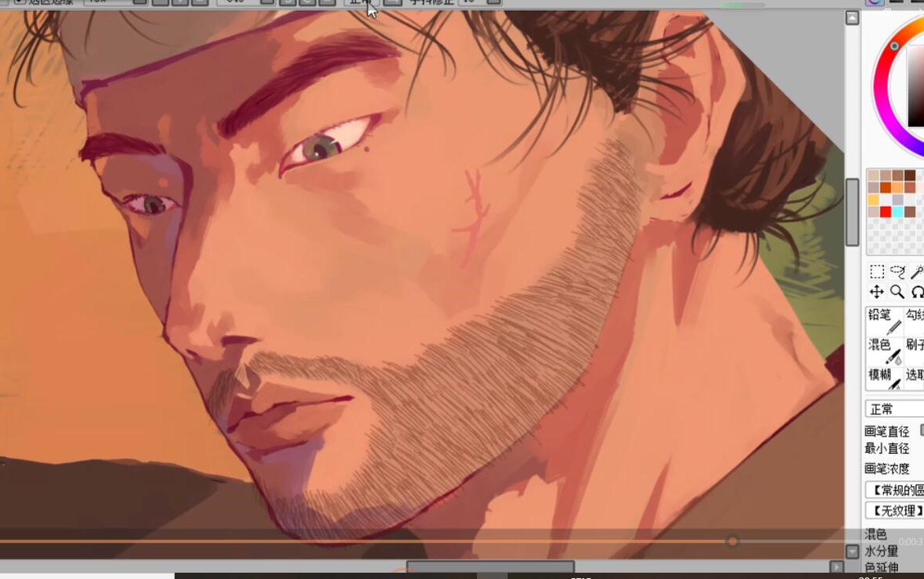Click the 画笔浓度 brush density label
This screenshot has height=579, width=924.
click(887, 468)
